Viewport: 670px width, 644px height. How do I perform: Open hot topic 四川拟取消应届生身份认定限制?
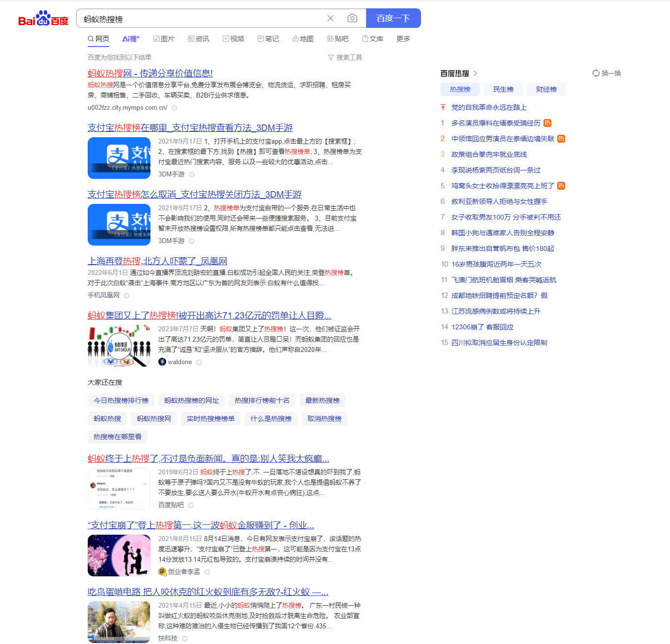[x=499, y=343]
